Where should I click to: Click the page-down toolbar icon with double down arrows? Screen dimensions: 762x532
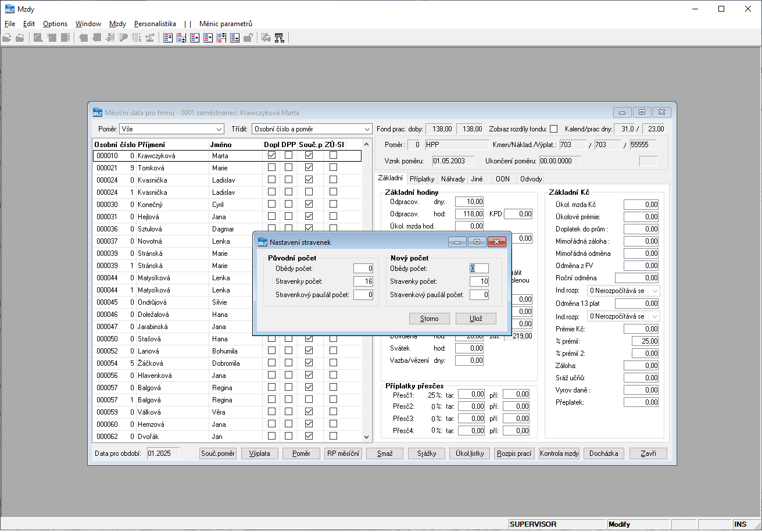(x=221, y=38)
